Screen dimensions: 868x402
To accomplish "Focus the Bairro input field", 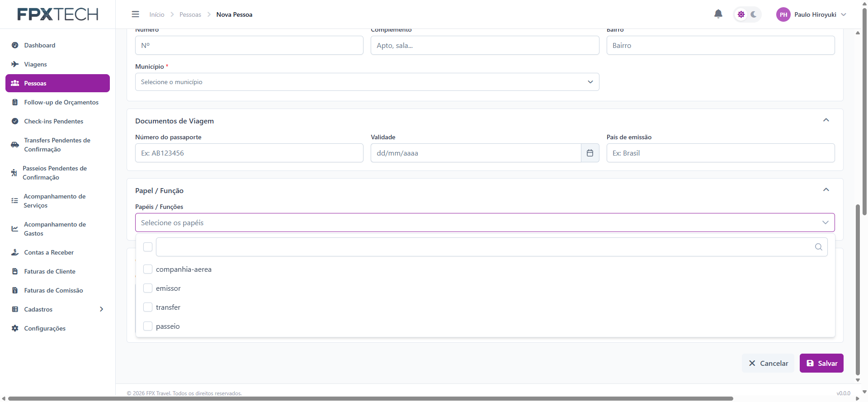I will pyautogui.click(x=721, y=45).
